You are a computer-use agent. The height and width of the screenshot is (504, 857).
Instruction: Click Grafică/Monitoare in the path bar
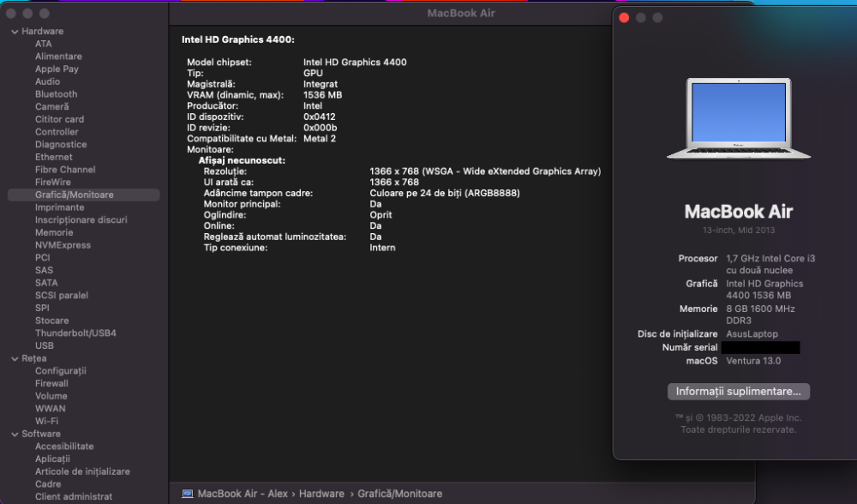(x=400, y=494)
